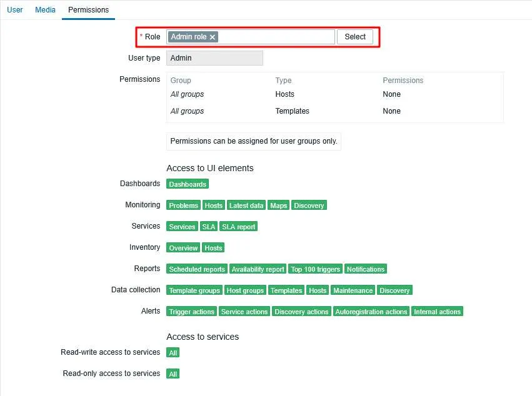Click the Type column header
Screen dimensions: 532x396
283,81
